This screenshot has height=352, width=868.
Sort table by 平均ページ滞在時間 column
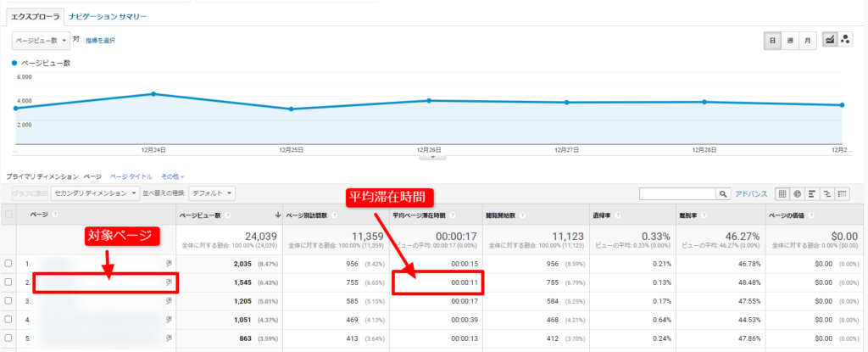click(x=419, y=215)
